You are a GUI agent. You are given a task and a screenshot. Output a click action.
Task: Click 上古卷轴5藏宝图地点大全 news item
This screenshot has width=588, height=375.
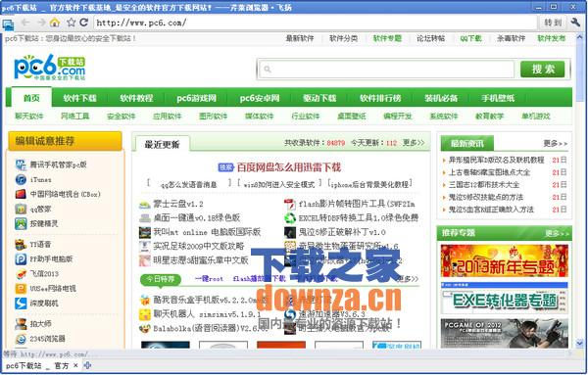[x=489, y=172]
